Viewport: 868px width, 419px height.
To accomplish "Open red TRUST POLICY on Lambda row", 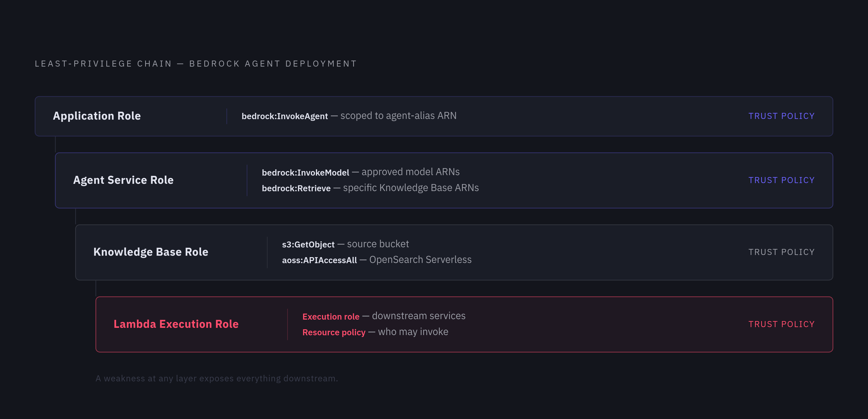I will pos(781,324).
